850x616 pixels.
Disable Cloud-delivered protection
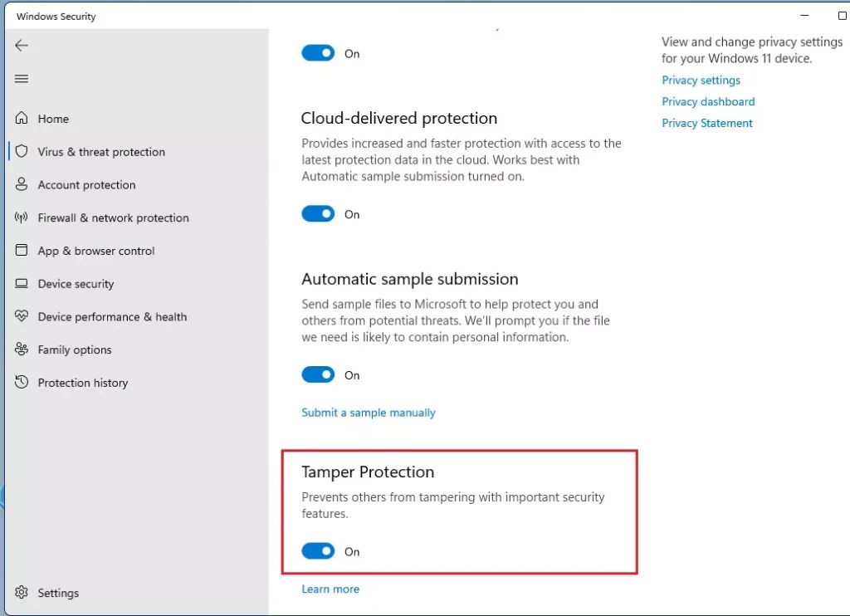[x=318, y=213]
